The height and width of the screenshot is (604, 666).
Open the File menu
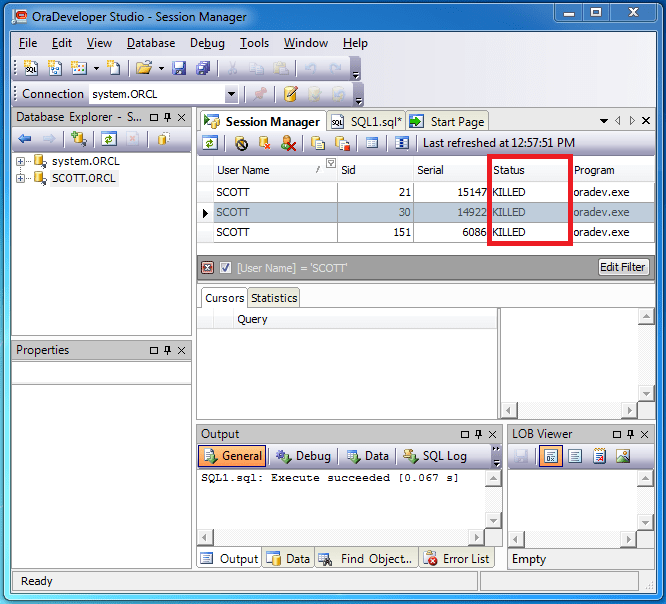[28, 43]
